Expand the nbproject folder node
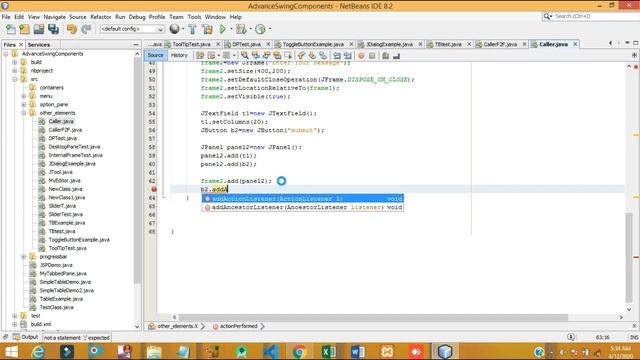Screen dimensions: 640x360 [x=15, y=71]
